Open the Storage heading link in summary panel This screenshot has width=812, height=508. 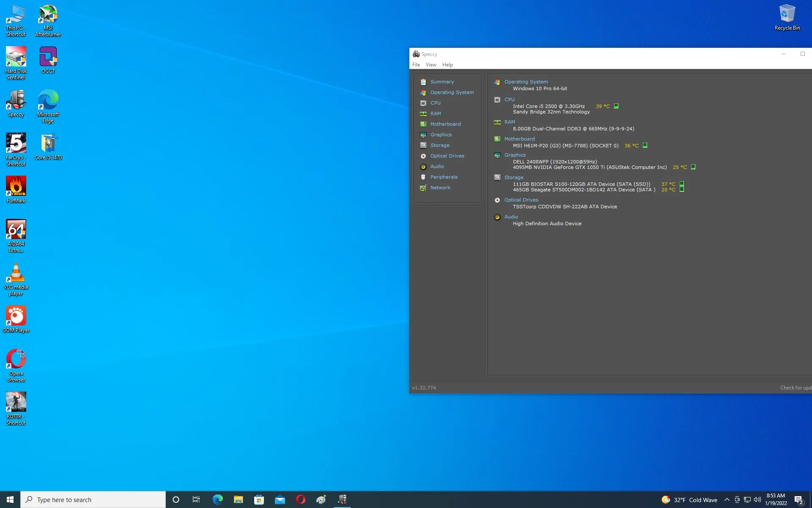(x=513, y=177)
